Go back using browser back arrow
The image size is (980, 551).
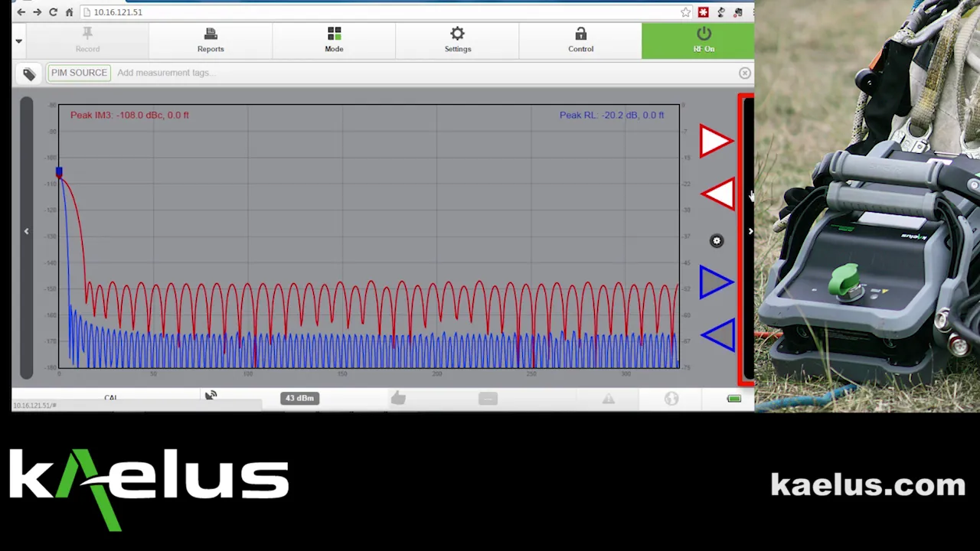(21, 12)
